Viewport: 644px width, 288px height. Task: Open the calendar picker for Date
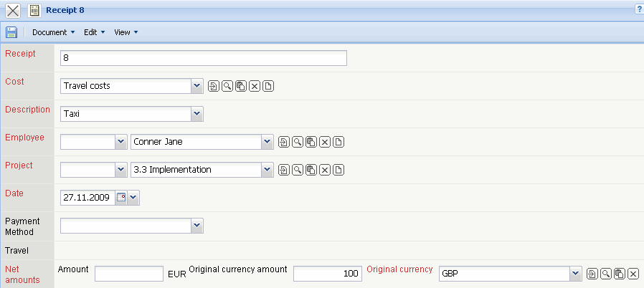pos(120,198)
